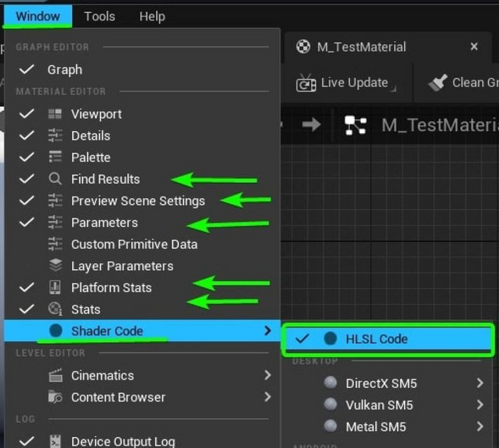Click the Viewport grid icon

point(55,113)
